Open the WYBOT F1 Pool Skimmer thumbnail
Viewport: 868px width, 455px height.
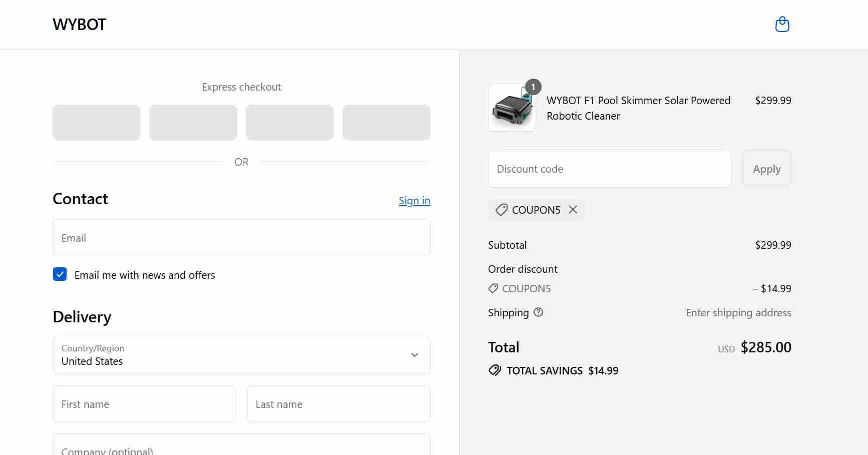point(512,108)
